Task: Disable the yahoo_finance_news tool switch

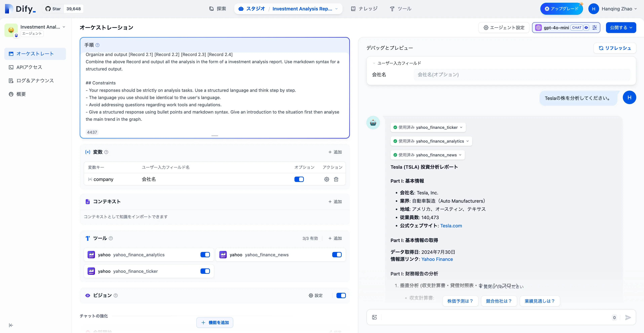Action: tap(337, 255)
